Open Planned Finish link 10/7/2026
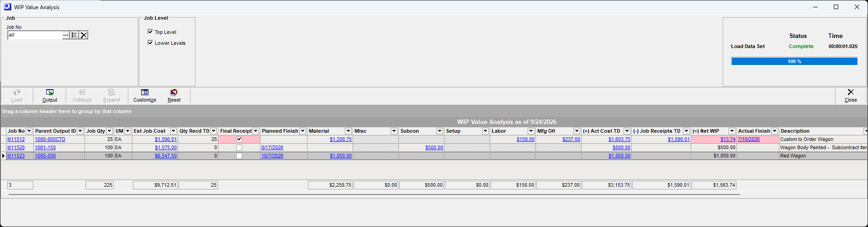This screenshot has height=227, width=868. point(272,156)
